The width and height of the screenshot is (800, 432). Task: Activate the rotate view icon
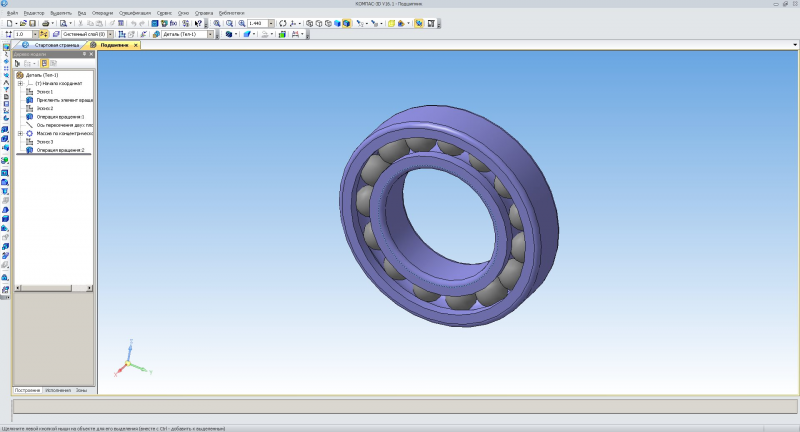[283, 23]
